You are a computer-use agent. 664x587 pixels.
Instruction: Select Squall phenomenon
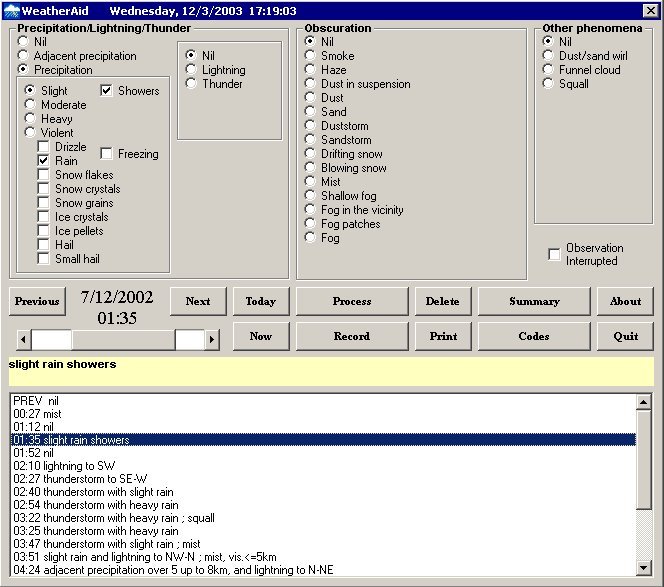(x=548, y=83)
